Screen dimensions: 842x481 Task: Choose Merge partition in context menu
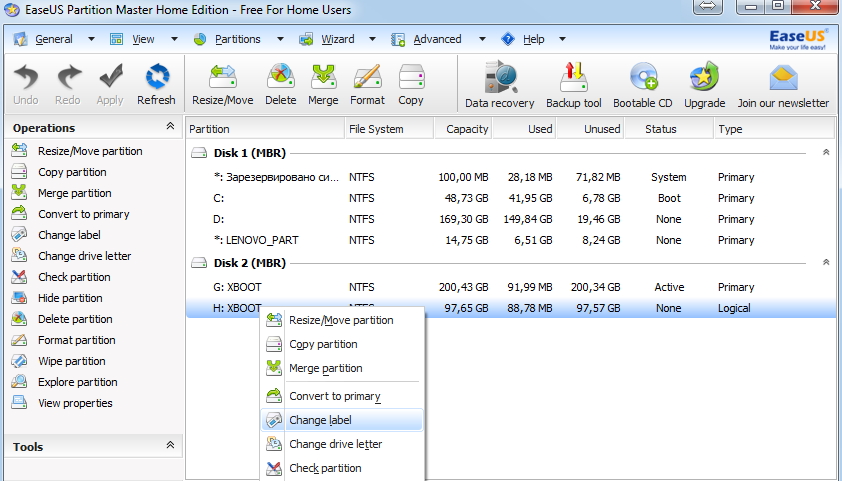pyautogui.click(x=342, y=368)
